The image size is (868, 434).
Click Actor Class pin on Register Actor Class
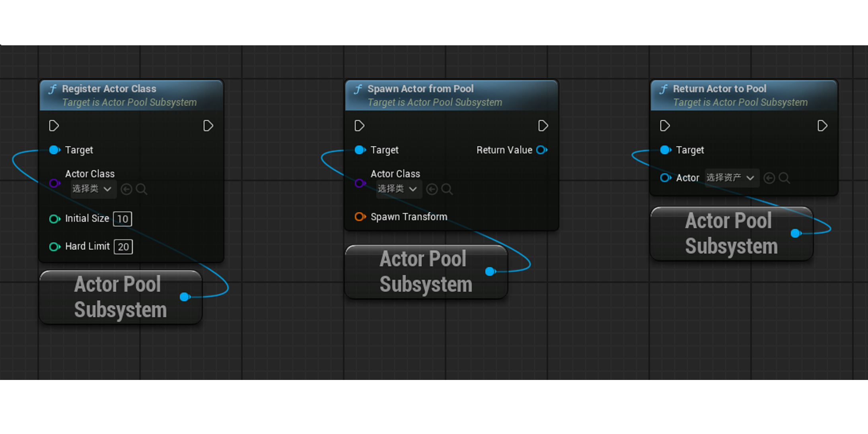pos(54,183)
